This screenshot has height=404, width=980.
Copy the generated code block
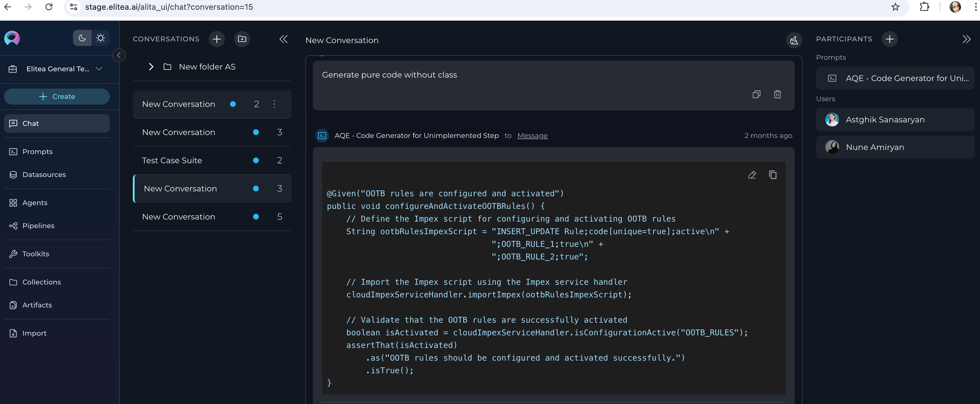[x=773, y=175]
